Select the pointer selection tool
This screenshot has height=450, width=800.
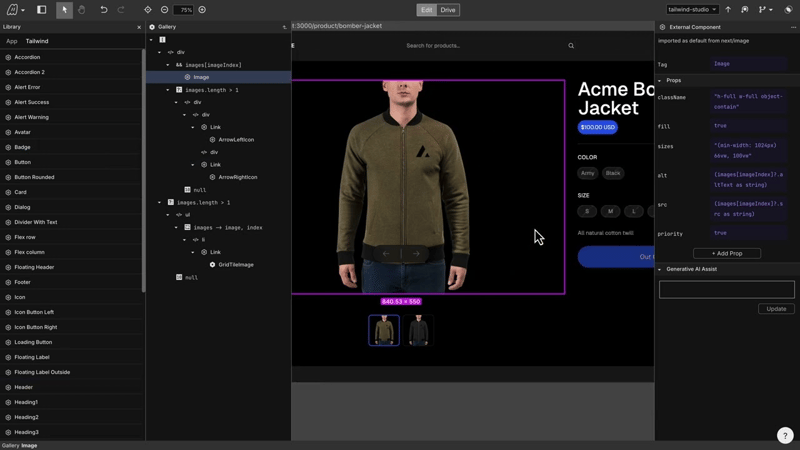64,10
